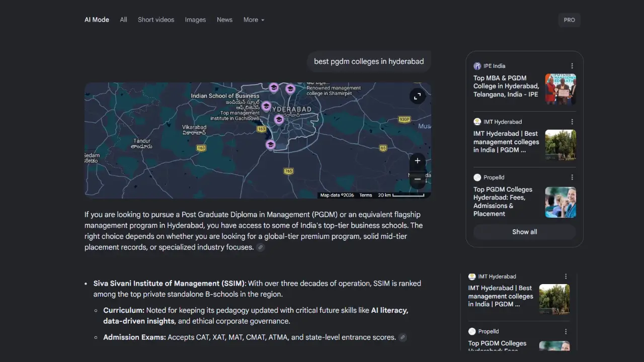The image size is (644, 362).
Task: Zoom in on the Hyderabad map
Action: (418, 161)
